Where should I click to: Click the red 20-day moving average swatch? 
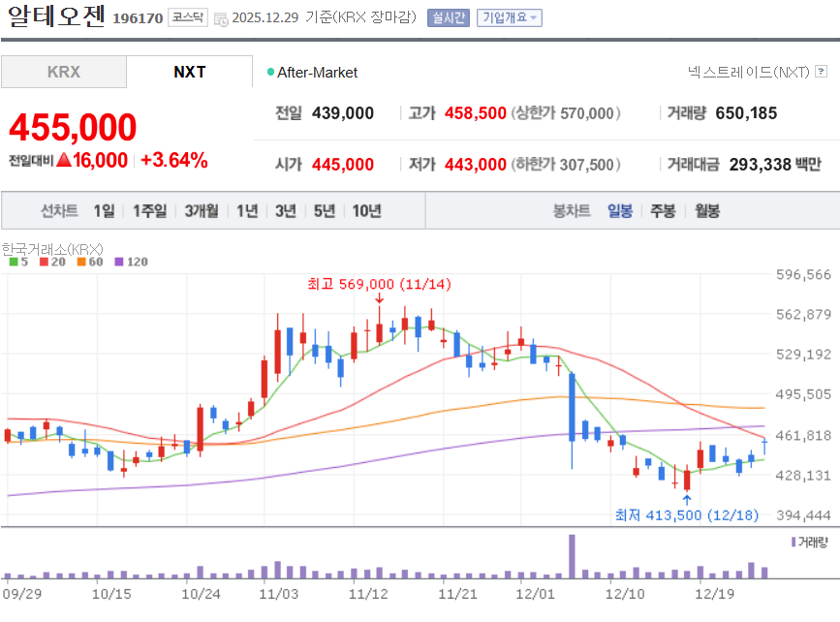tap(44, 262)
